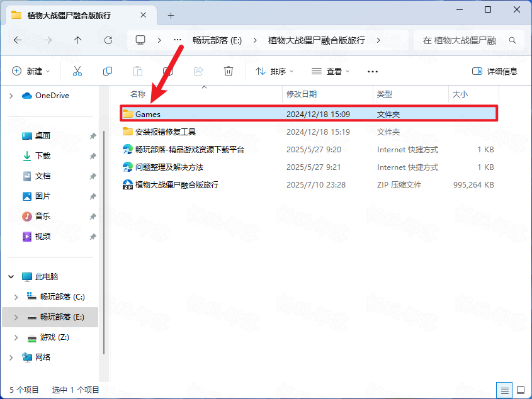Collapse the 此电脑 tree node

click(11, 277)
